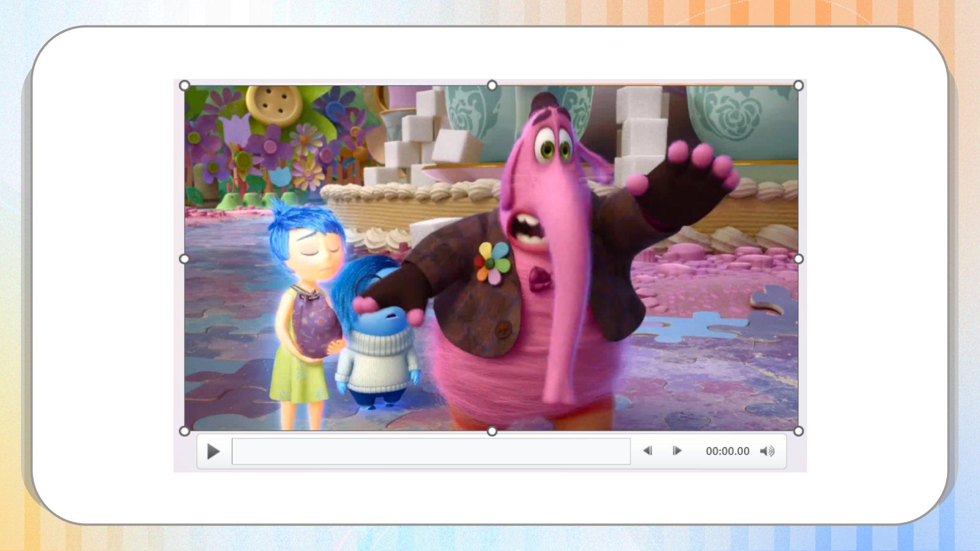Click the rainbow flower pin on jacket
This screenshot has width=980, height=551.
[493, 263]
